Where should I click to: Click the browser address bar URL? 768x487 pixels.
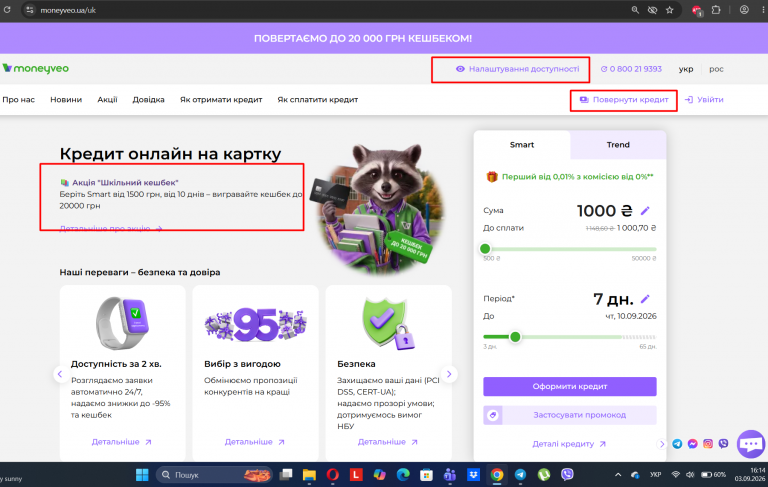point(68,10)
